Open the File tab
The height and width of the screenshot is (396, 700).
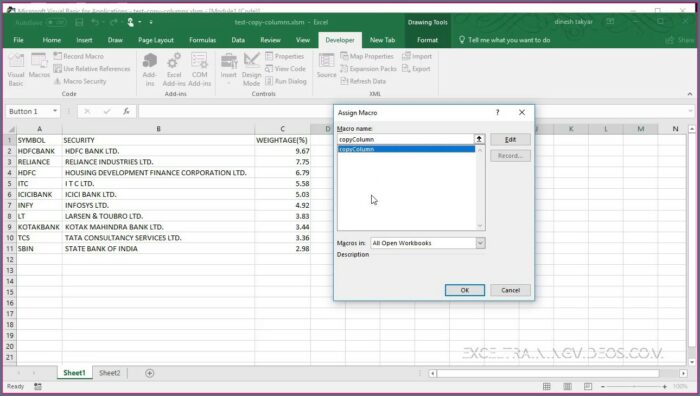(x=18, y=40)
